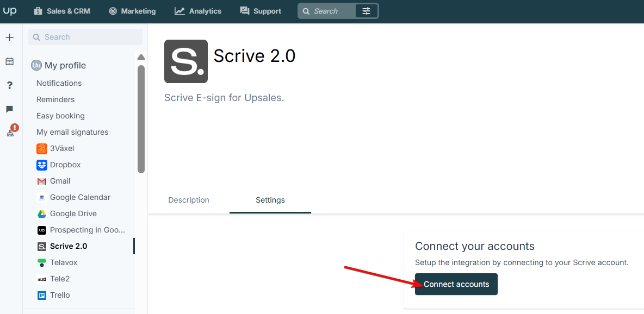This screenshot has height=314, width=644.
Task: Switch to the Settings tab
Action: point(270,200)
